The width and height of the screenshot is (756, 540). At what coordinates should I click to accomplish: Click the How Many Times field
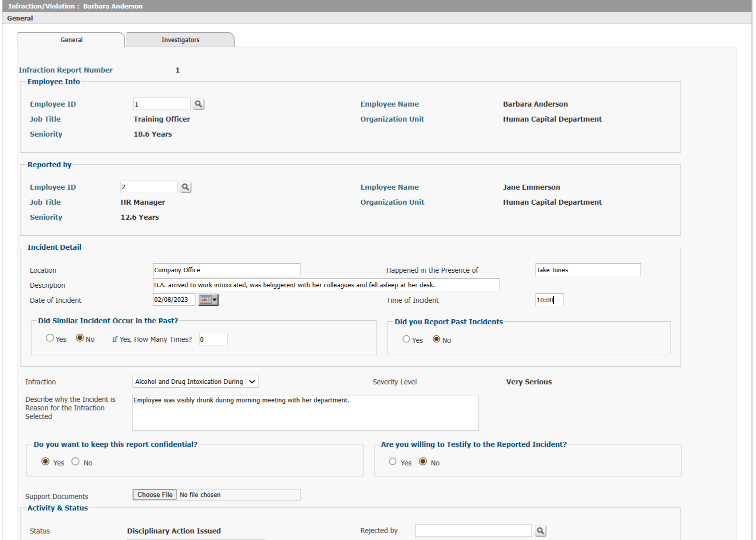click(213, 339)
